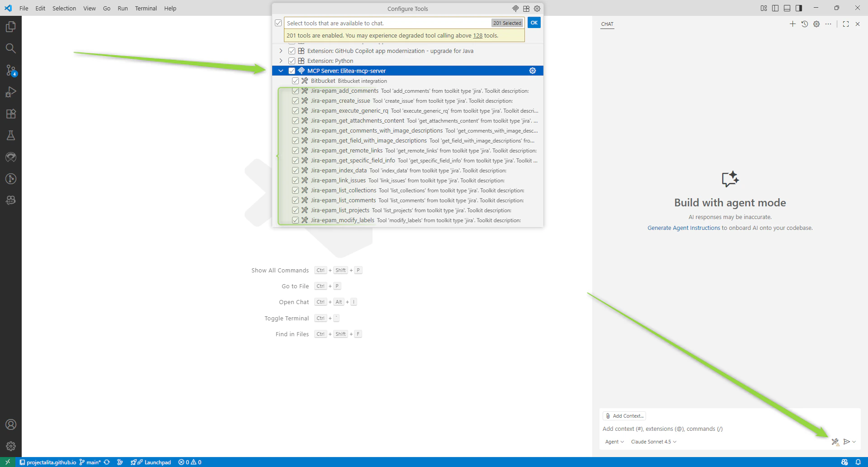Expand the Extension: Python group
Viewport: 868px width, 467px height.
click(281, 60)
